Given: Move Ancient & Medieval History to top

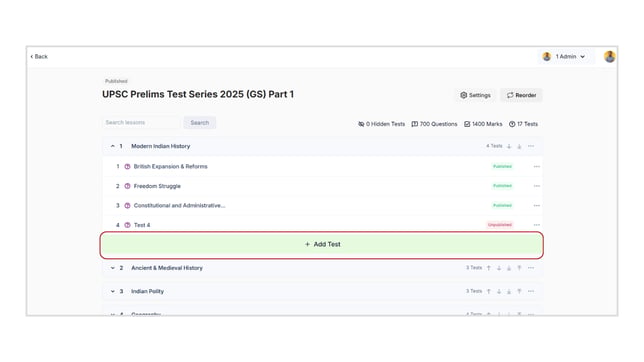Looking at the screenshot, I should [519, 268].
